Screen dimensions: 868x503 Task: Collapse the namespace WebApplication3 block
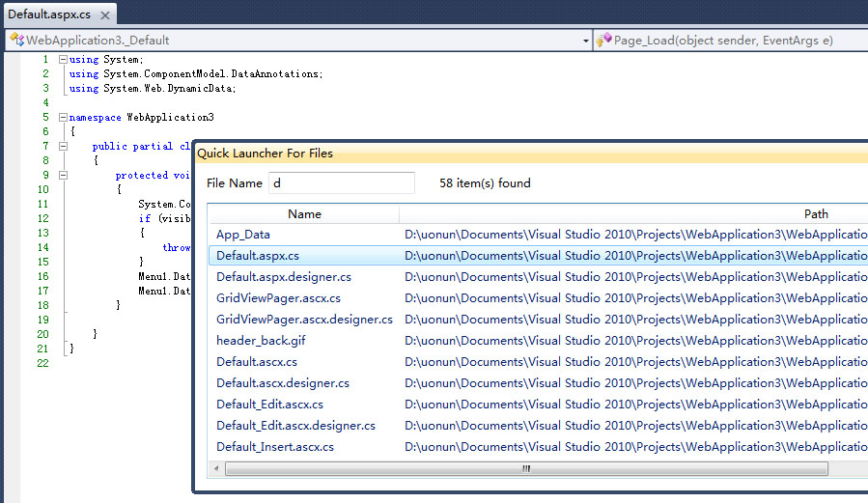click(63, 118)
